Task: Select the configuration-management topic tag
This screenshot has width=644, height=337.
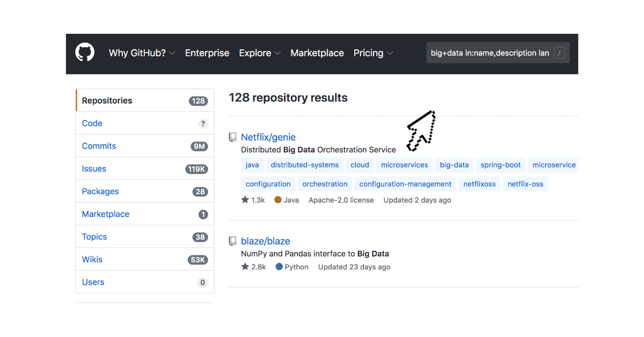Action: click(x=406, y=184)
